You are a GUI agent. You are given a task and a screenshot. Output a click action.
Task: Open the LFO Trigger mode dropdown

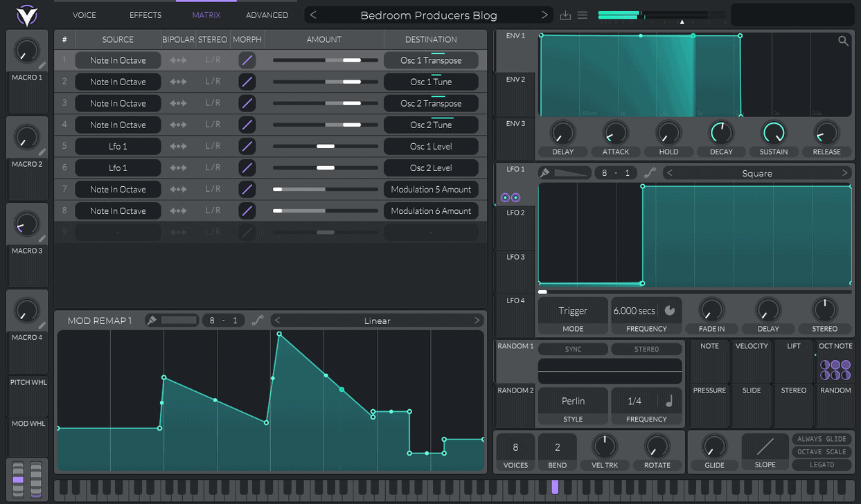[573, 311]
